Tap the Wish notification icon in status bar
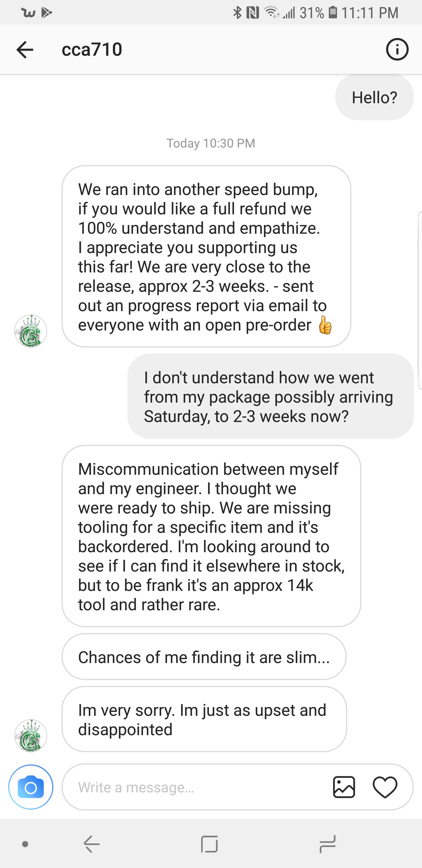Image resolution: width=422 pixels, height=868 pixels. pos(28,13)
